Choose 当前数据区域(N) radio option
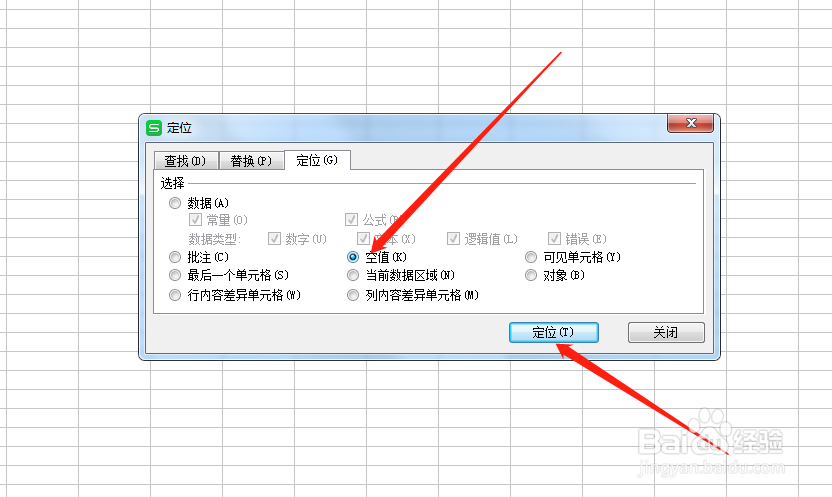The height and width of the screenshot is (497, 832). (353, 275)
